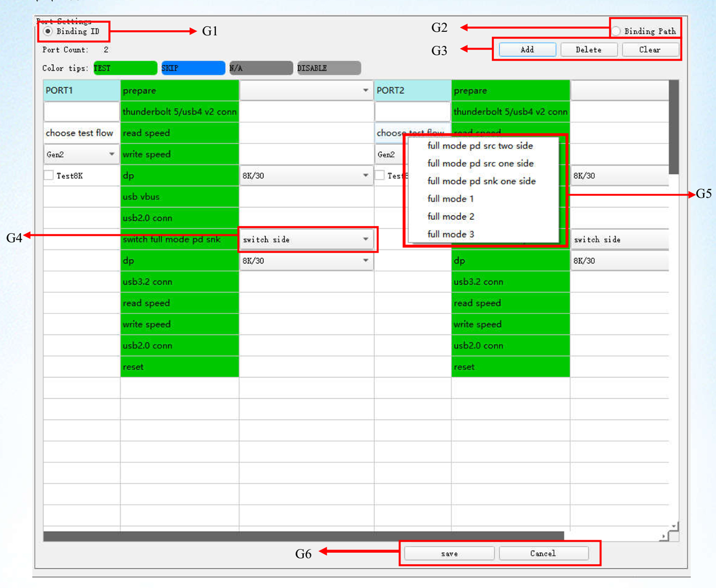Enable the Test8K checkbox for PORT1
This screenshot has width=716, height=588.
click(x=49, y=176)
